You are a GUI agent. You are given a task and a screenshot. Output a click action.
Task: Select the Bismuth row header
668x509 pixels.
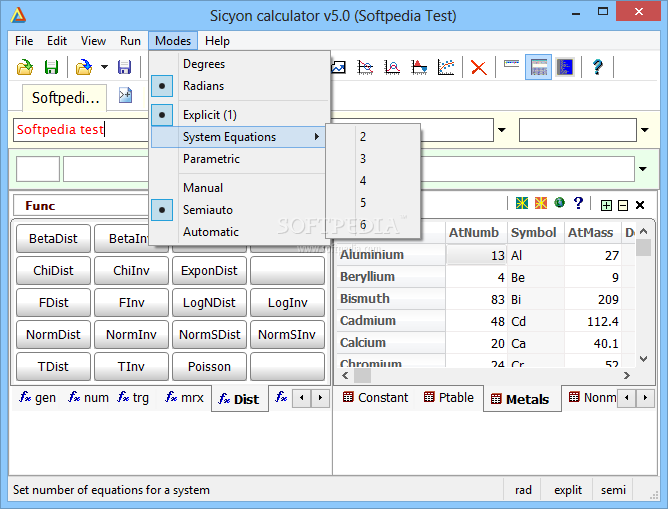pos(391,299)
